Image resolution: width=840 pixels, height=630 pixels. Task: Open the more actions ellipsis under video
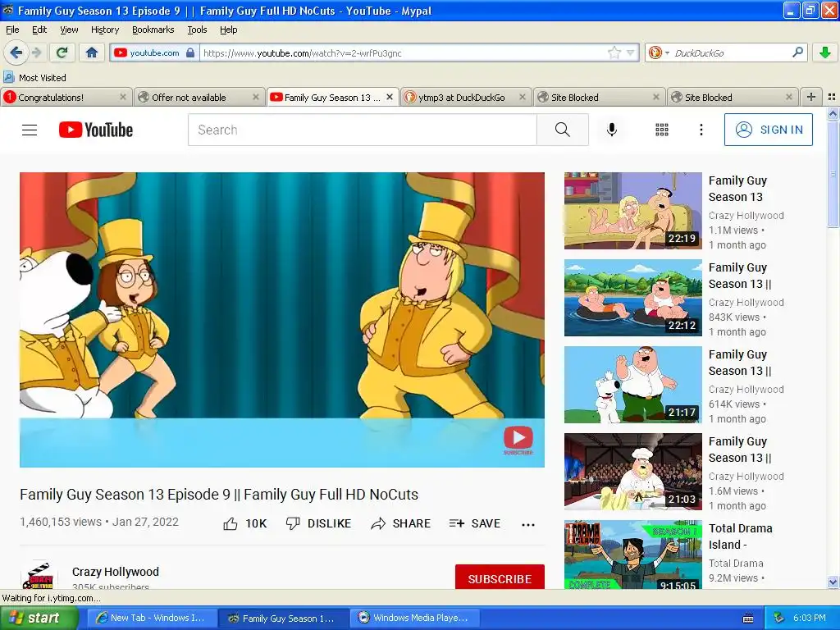(x=528, y=524)
